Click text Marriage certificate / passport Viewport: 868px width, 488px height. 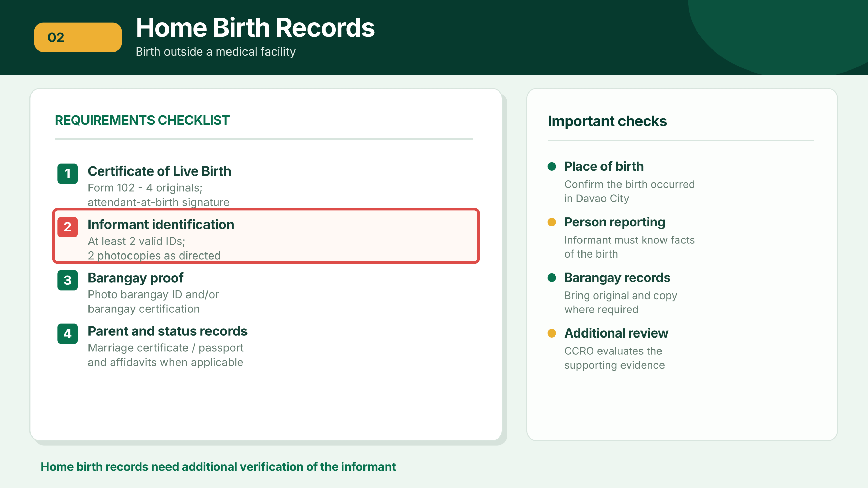click(166, 348)
